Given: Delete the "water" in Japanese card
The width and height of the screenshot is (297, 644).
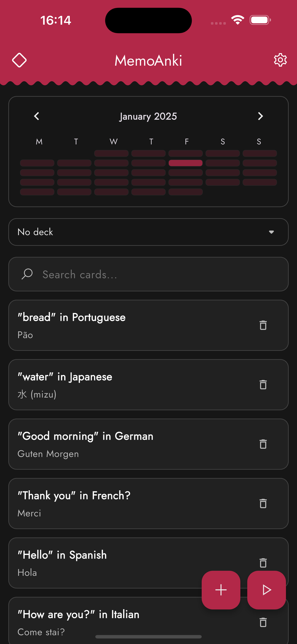Looking at the screenshot, I should [x=263, y=385].
